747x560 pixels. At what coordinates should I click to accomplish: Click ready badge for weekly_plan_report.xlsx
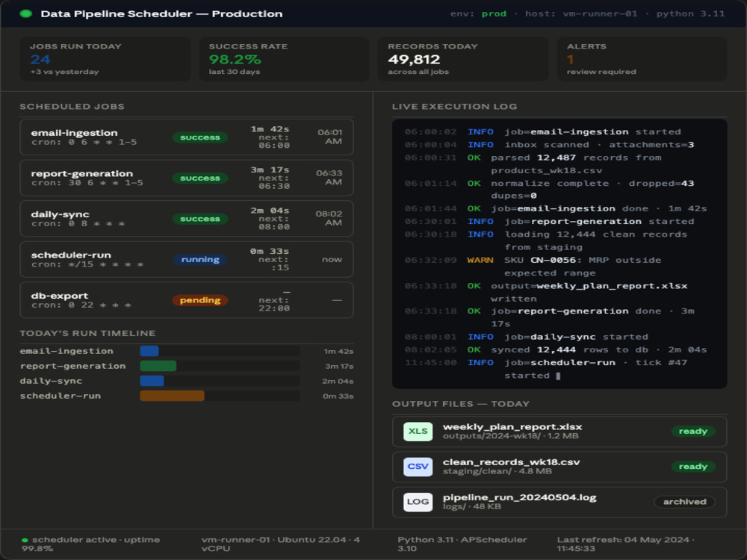pos(693,432)
